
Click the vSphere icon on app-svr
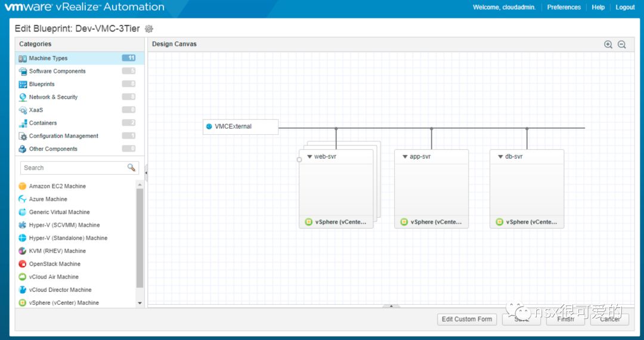(404, 222)
